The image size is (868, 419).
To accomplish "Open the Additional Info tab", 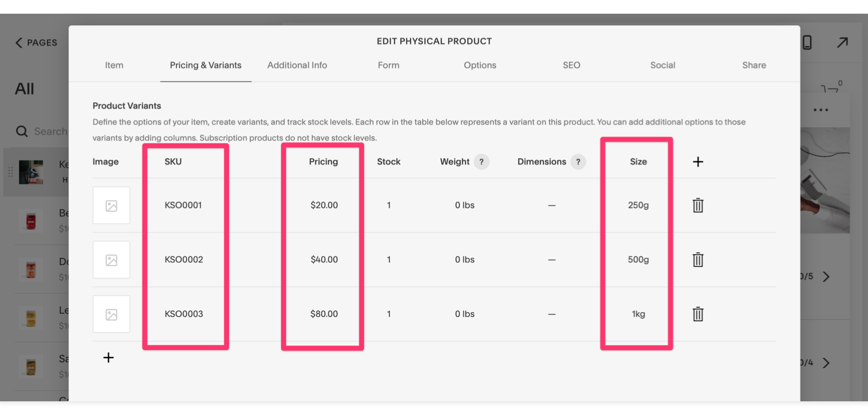I will pyautogui.click(x=297, y=65).
